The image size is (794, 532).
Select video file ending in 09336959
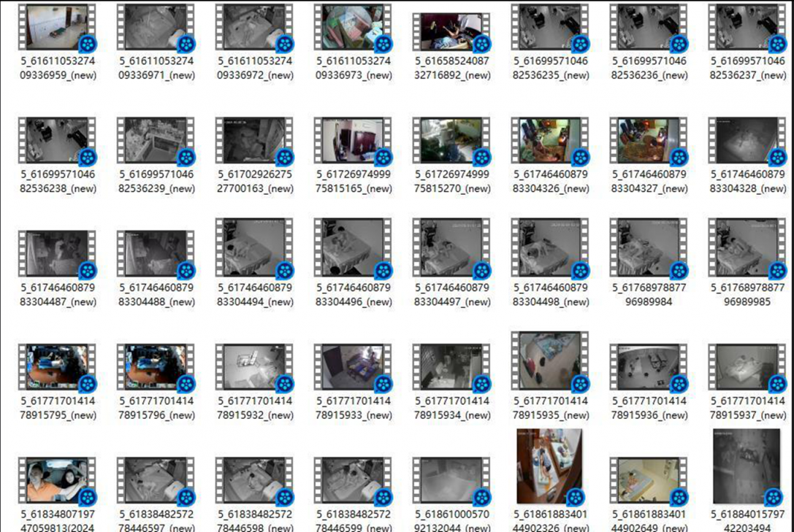coord(57,29)
